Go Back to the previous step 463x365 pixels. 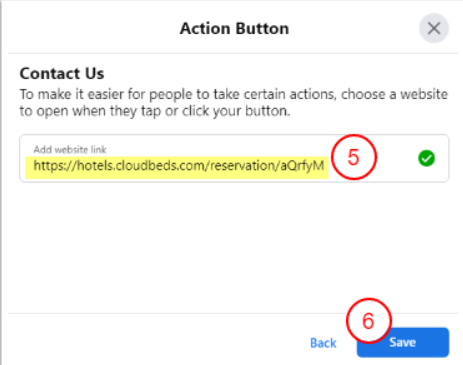[x=323, y=343]
